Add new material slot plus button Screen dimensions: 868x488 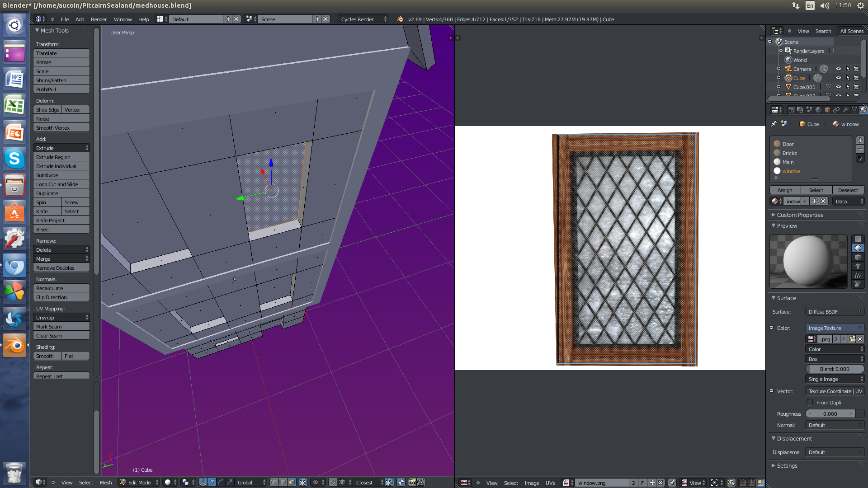(x=860, y=140)
